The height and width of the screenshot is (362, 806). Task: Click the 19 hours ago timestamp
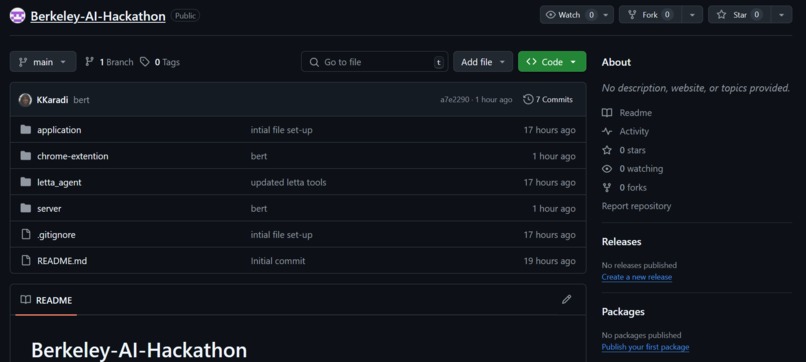click(x=549, y=261)
